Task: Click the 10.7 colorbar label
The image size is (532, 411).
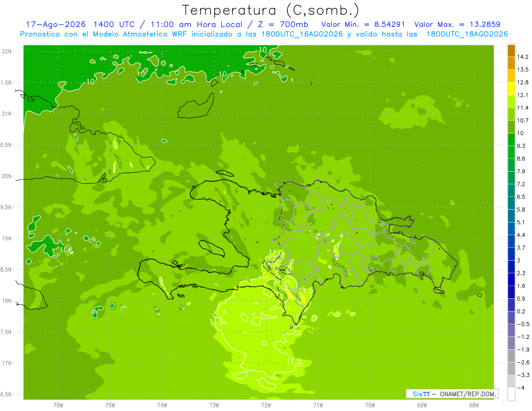Action: 523,121
